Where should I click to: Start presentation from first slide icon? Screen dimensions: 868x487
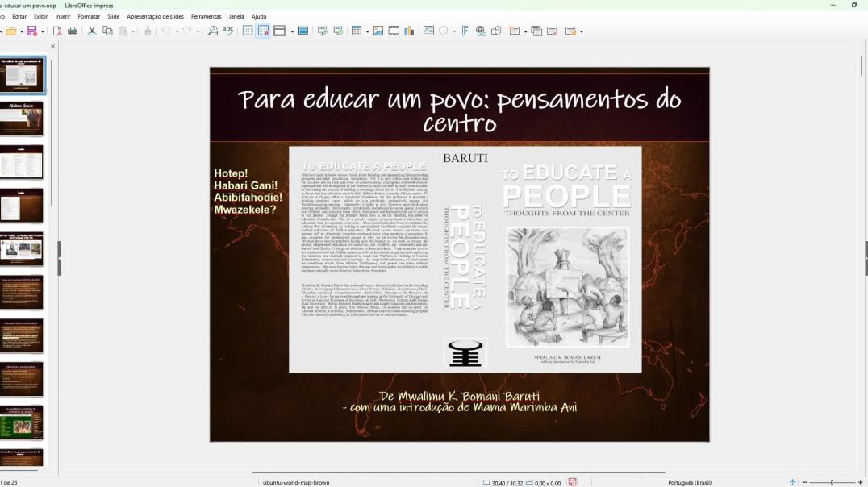point(322,31)
